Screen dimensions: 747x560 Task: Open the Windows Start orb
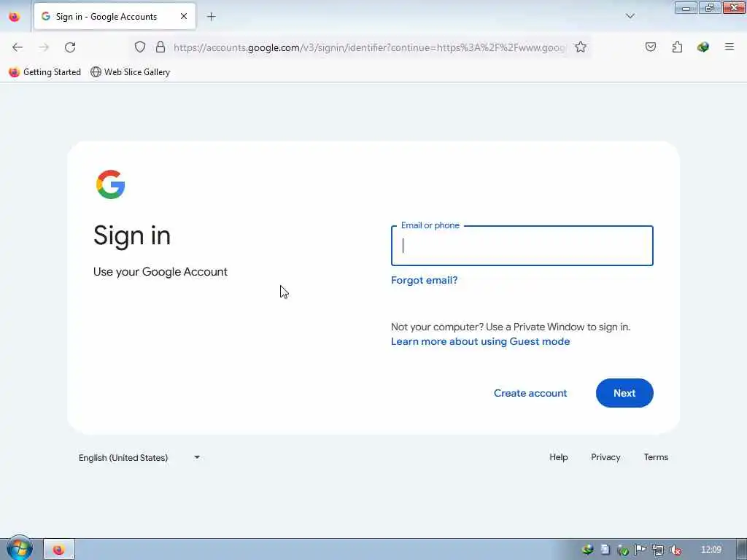(x=20, y=548)
